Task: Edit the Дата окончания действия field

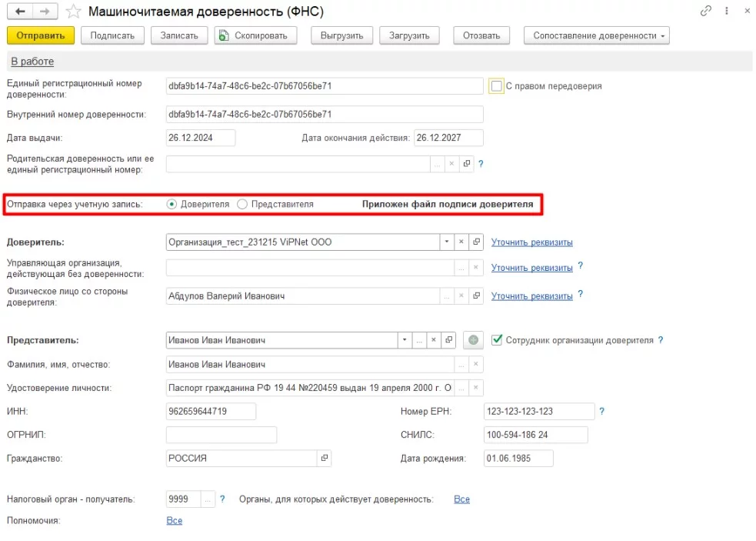Action: (x=448, y=138)
